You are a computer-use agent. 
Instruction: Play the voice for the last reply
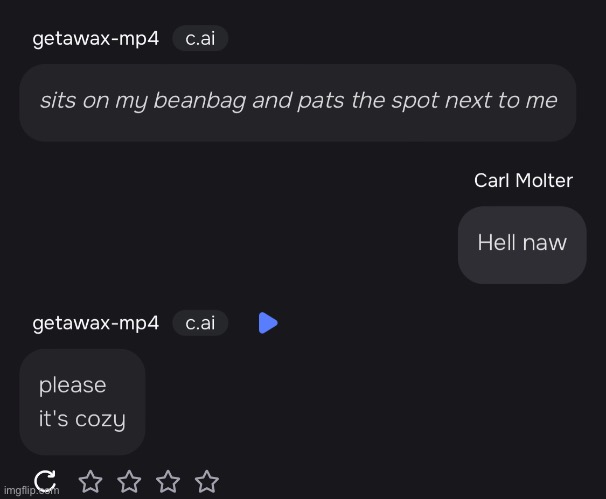267,323
